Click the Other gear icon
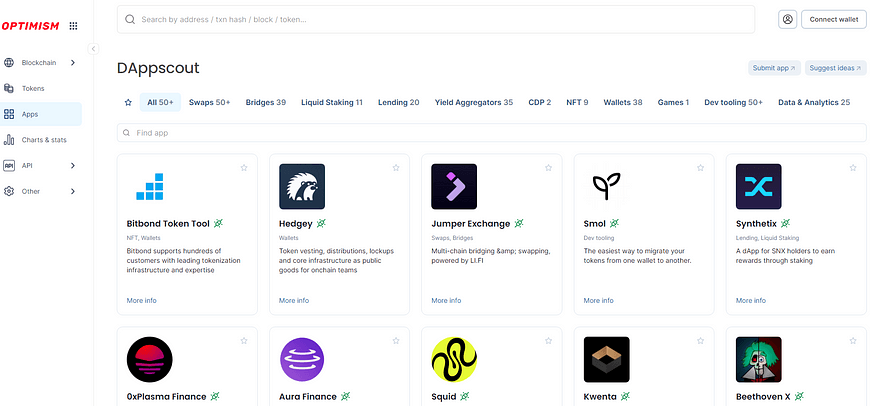875x406 pixels. pyautogui.click(x=9, y=191)
